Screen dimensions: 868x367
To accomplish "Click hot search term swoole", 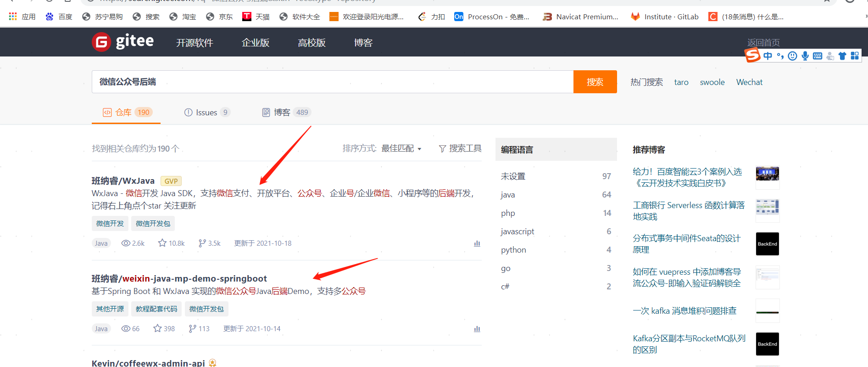I will point(712,82).
